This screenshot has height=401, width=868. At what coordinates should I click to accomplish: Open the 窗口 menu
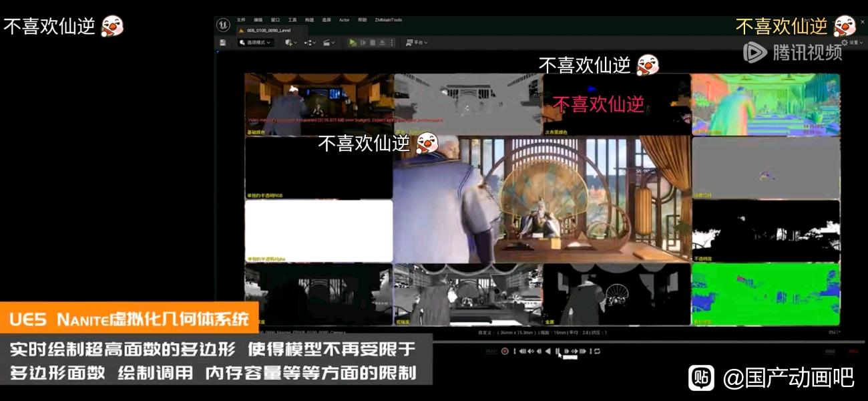tap(275, 20)
